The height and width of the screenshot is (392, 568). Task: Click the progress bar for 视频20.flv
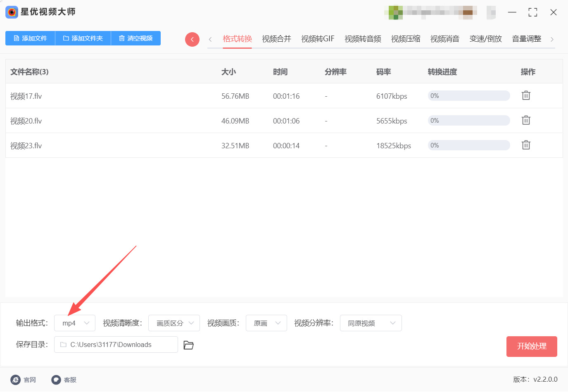coord(469,121)
